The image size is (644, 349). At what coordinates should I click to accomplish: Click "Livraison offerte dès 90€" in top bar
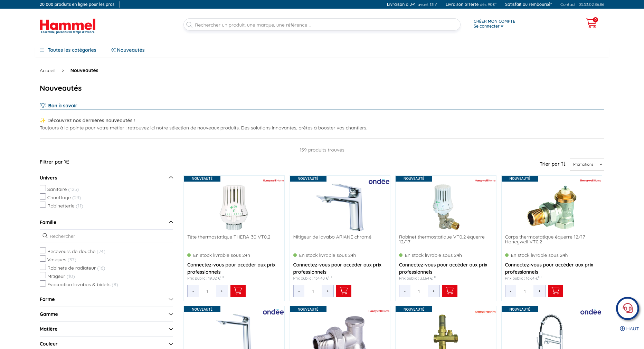point(471,4)
